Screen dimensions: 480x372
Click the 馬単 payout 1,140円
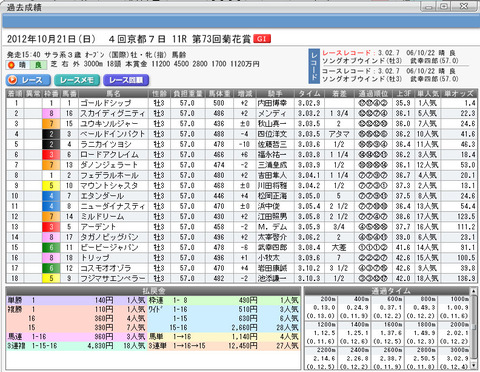[245, 337]
